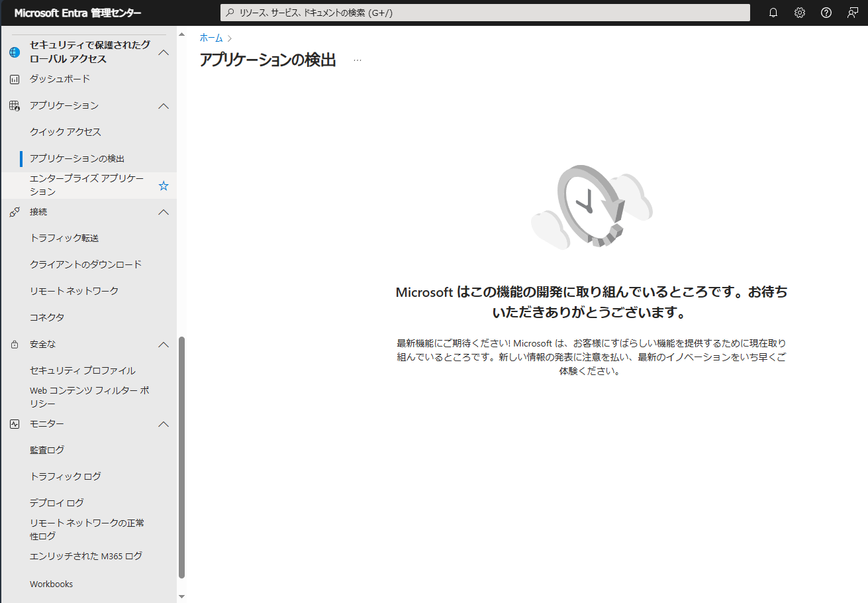This screenshot has width=868, height=603.
Task: Collapse the モニター section chevron
Action: click(164, 424)
